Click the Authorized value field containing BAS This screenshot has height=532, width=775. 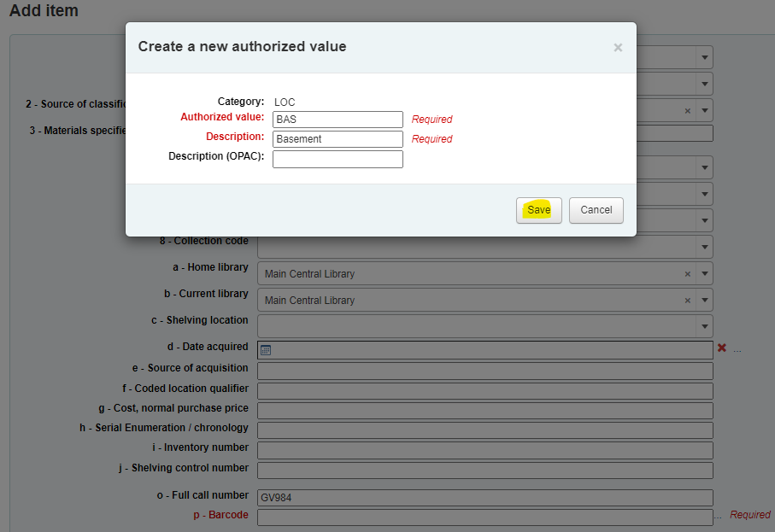338,120
